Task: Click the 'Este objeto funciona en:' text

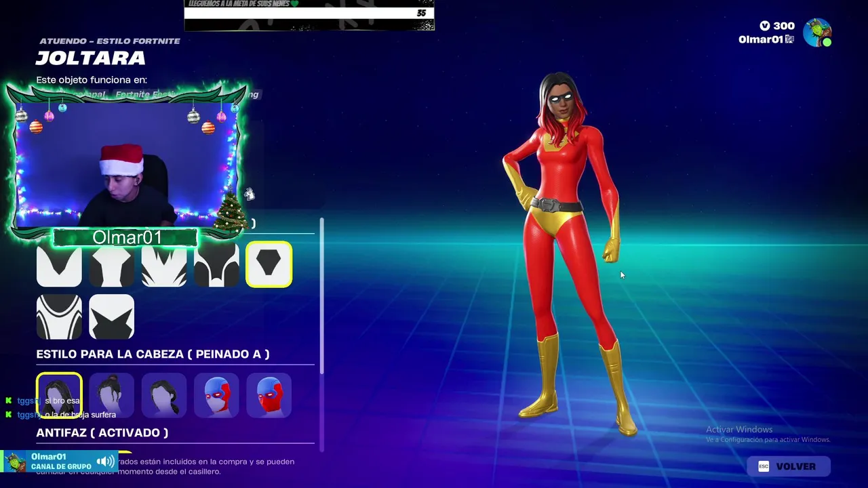Action: coord(92,80)
